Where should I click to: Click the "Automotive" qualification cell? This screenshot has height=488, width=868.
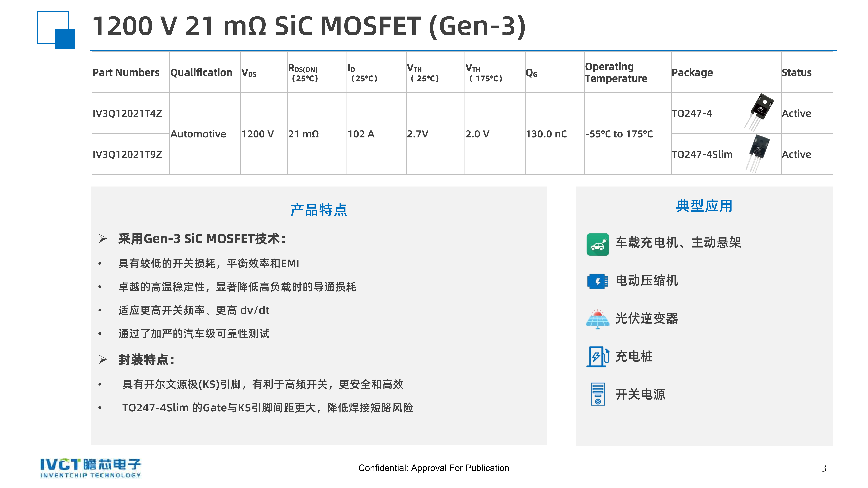click(x=198, y=134)
